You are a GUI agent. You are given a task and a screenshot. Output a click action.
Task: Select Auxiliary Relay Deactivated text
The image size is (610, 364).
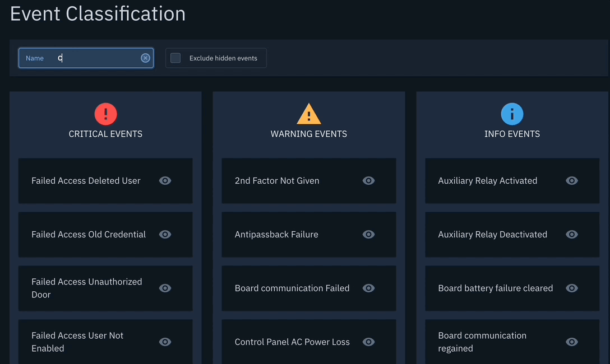pyautogui.click(x=492, y=235)
